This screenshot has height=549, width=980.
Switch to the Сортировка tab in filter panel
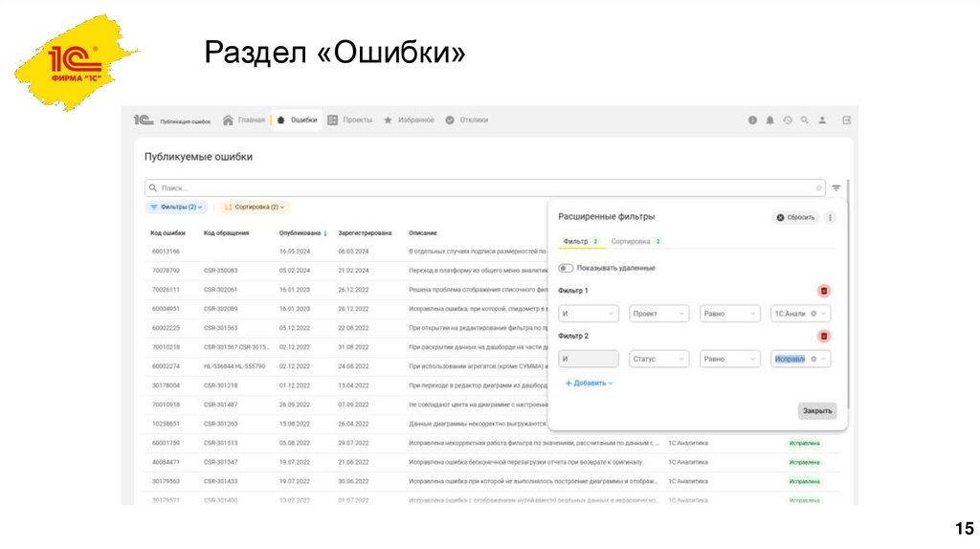636,242
